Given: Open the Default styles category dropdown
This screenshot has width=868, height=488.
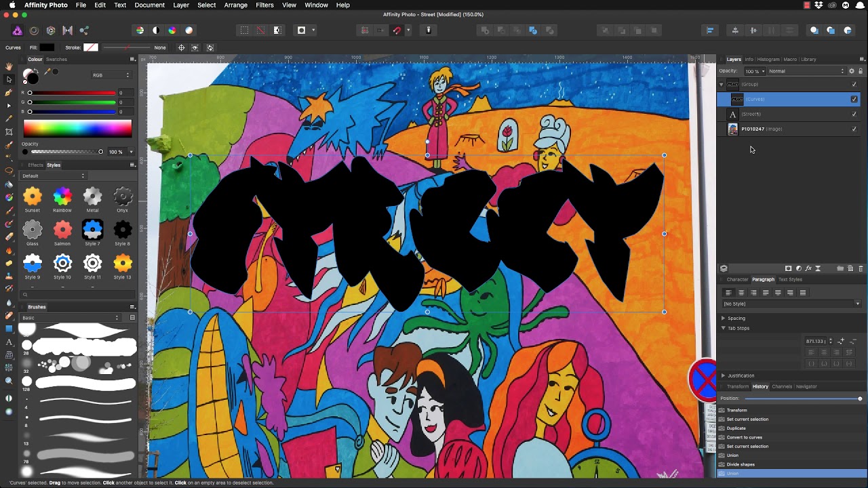Looking at the screenshot, I should pos(54,176).
